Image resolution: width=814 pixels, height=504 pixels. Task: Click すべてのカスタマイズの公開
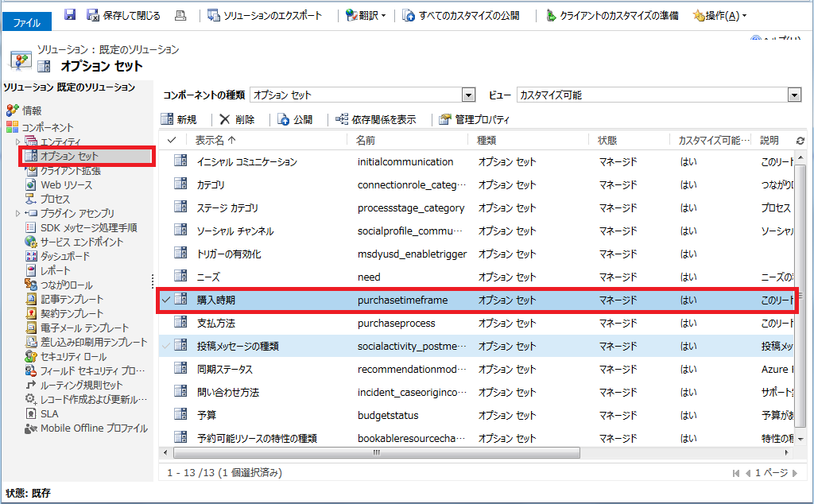[461, 16]
